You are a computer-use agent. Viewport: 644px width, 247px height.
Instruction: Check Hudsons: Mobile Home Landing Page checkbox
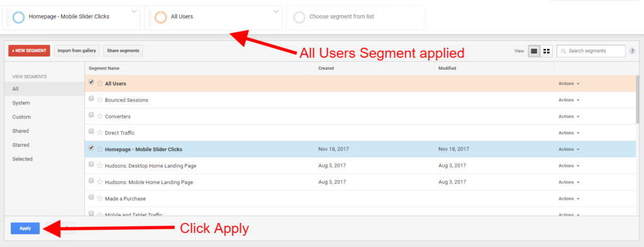91,181
